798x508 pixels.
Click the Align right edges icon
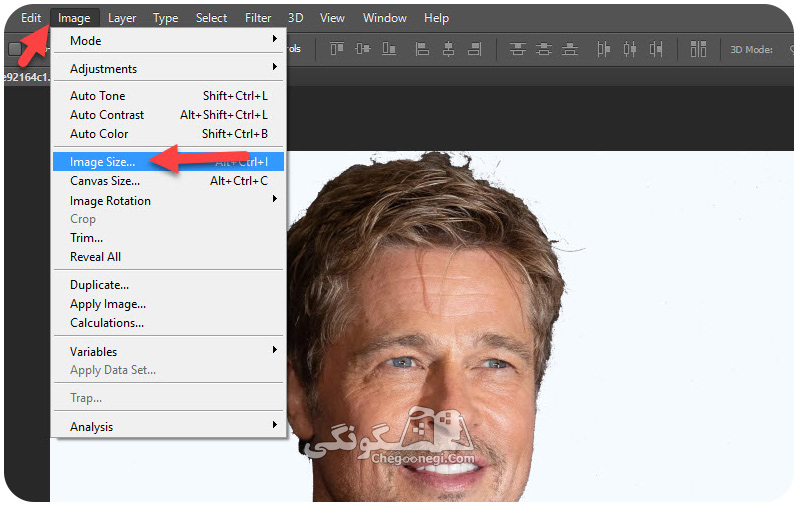[474, 49]
